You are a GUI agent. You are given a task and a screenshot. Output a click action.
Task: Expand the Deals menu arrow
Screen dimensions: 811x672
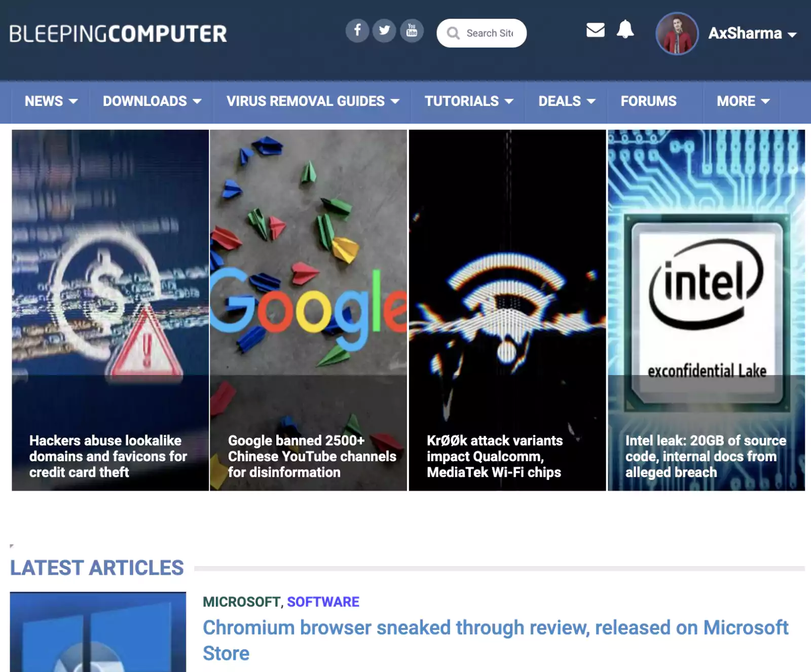[x=591, y=101]
